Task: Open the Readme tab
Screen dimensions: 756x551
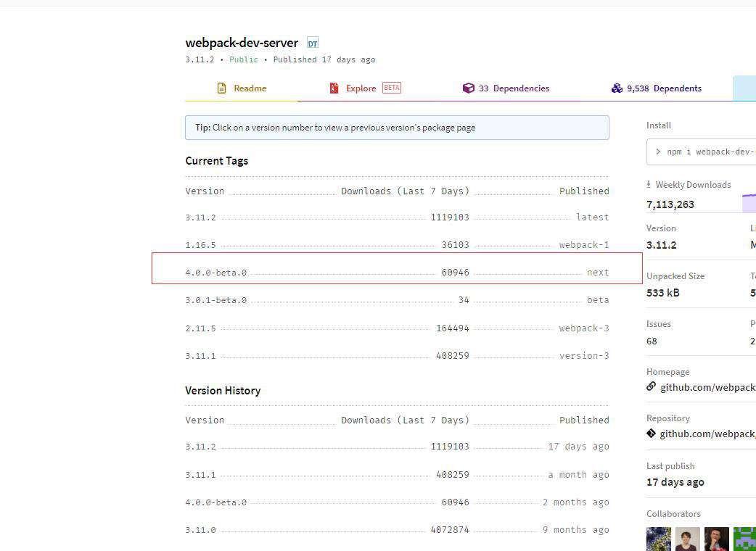Action: (242, 88)
